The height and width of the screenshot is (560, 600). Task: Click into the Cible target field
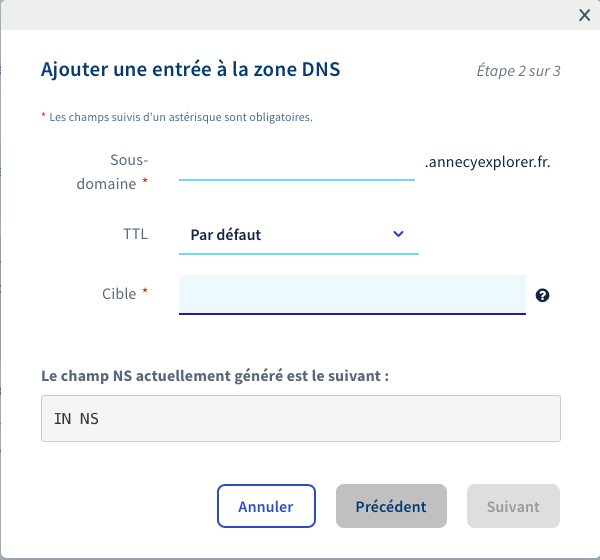tap(352, 295)
